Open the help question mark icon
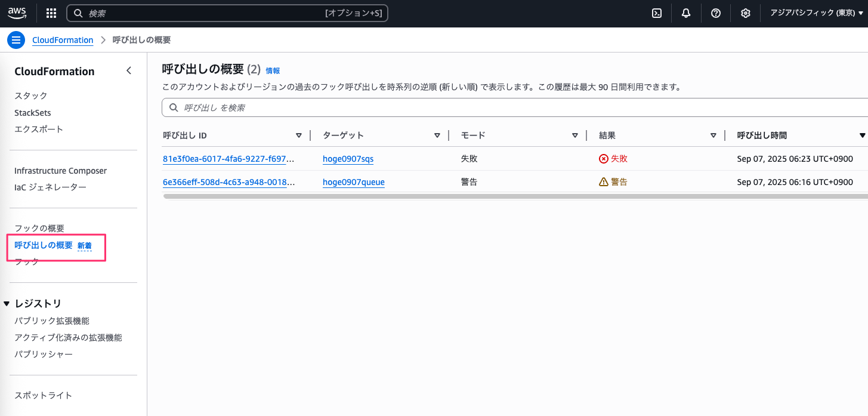The width and height of the screenshot is (868, 416). (715, 13)
